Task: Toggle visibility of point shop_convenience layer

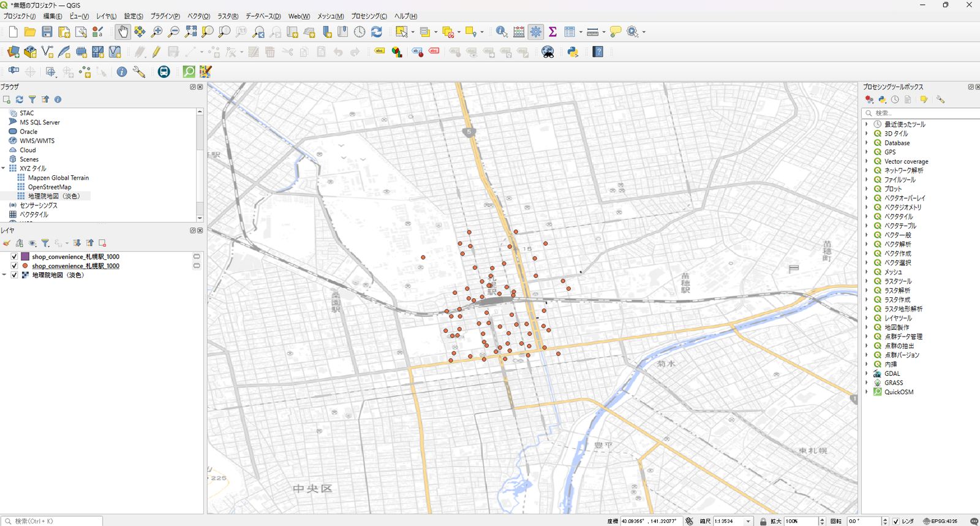Action: [14, 266]
